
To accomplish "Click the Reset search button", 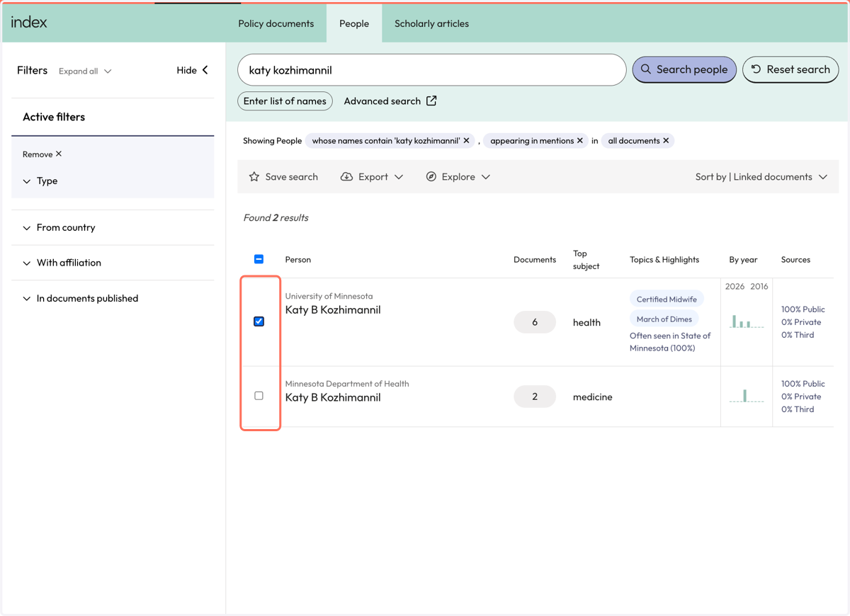I will click(x=790, y=69).
